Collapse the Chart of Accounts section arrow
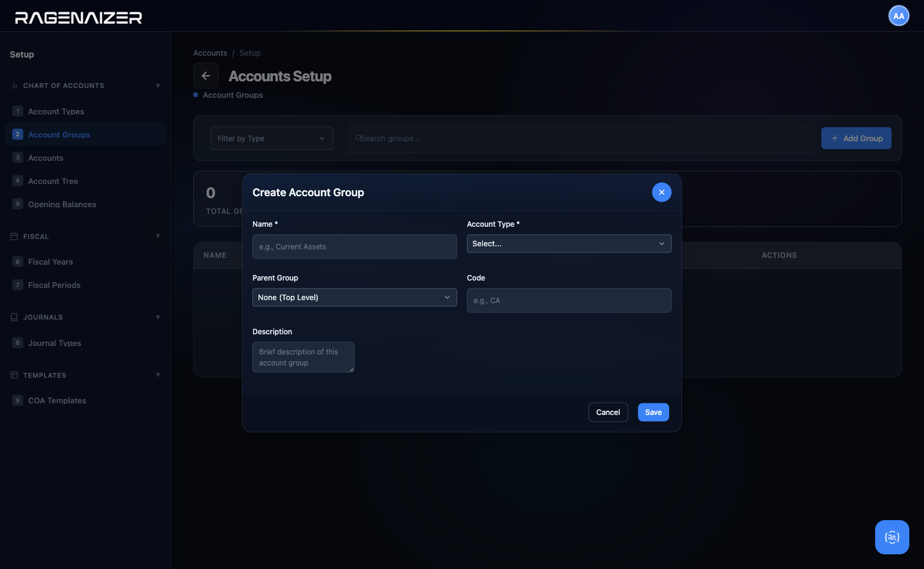 tap(158, 86)
